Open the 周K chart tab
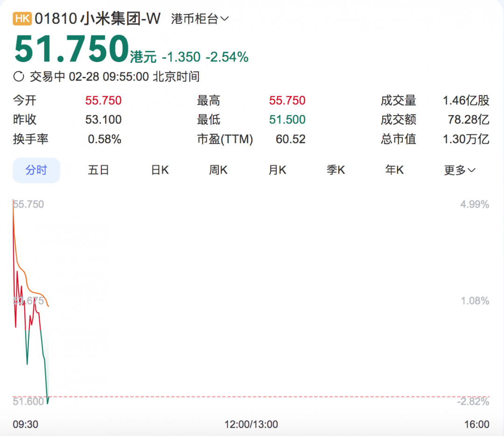The image size is (504, 436). pos(218,170)
